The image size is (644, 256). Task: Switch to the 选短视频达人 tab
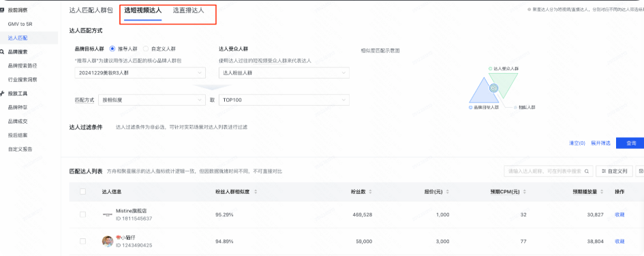[143, 10]
